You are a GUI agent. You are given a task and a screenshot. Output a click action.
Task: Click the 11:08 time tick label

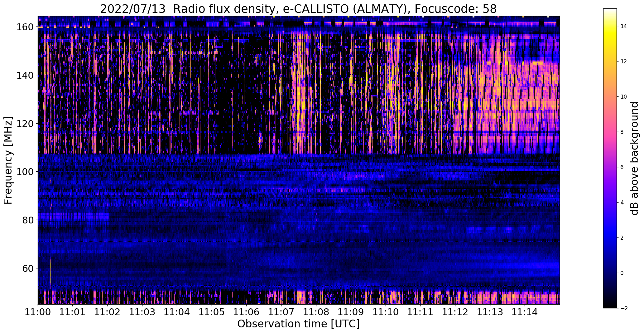(316, 311)
